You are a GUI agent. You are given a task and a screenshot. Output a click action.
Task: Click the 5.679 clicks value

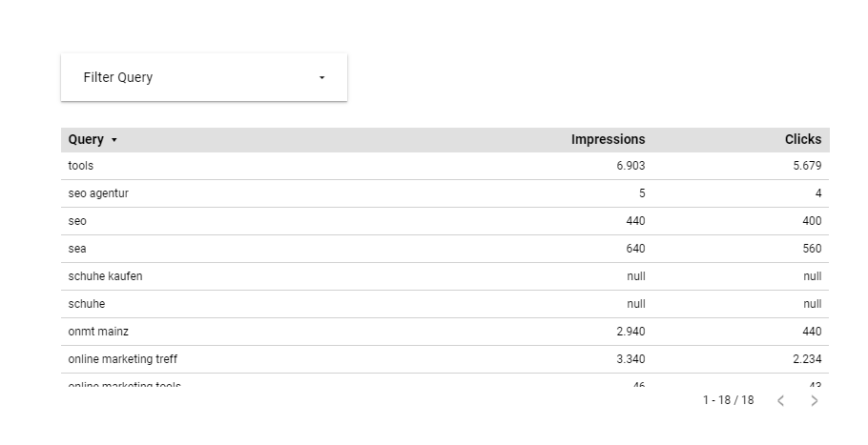pos(806,166)
